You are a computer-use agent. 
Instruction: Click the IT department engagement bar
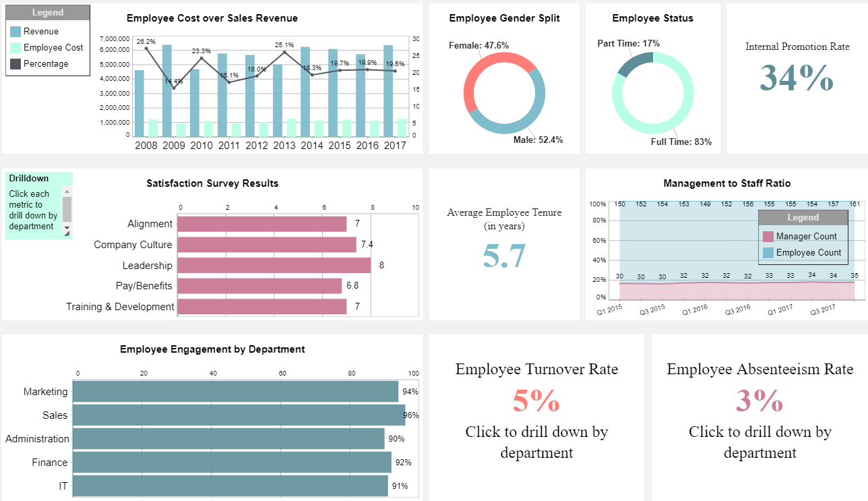[230, 486]
